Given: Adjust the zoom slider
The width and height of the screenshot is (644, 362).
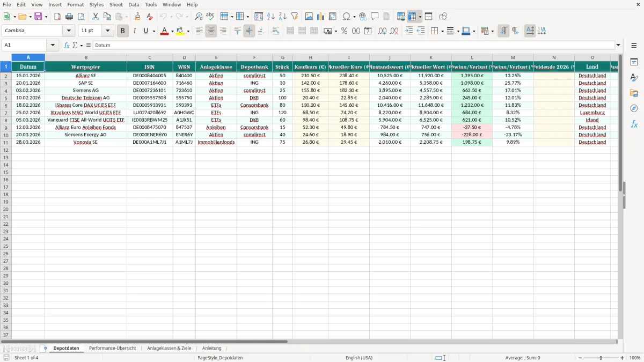Looking at the screenshot, I should click(601, 358).
